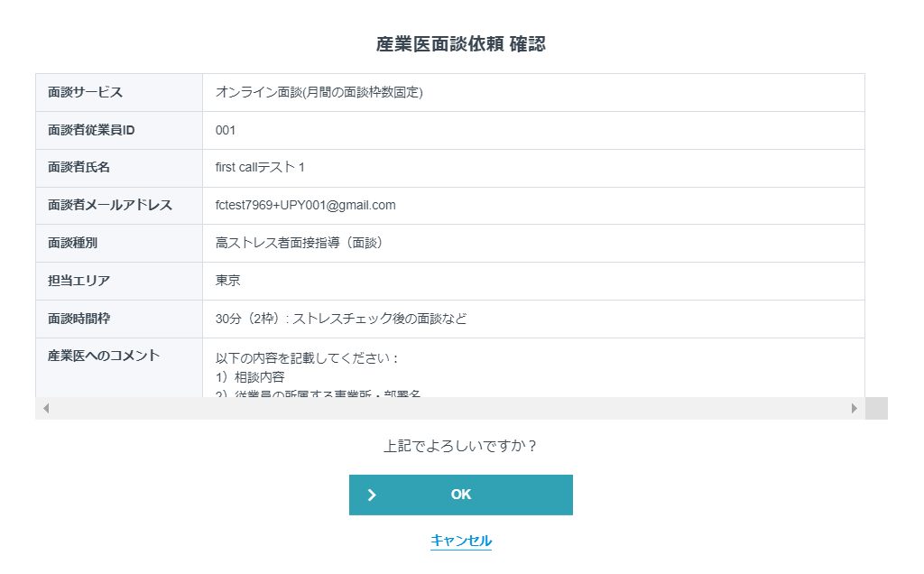Click the キャンセル link
Viewport: 924px width, 574px height.
[460, 540]
